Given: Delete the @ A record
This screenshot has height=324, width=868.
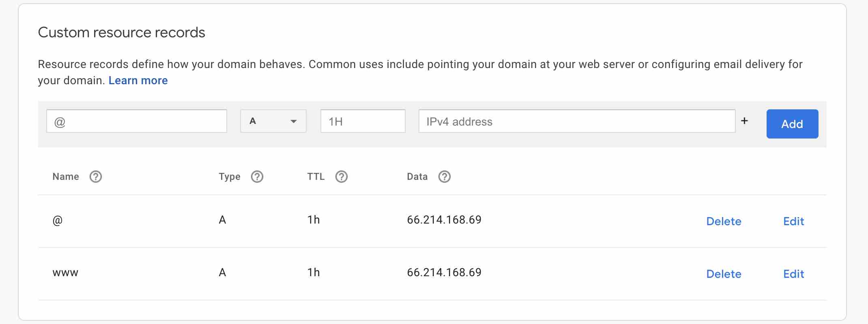Looking at the screenshot, I should (x=724, y=221).
